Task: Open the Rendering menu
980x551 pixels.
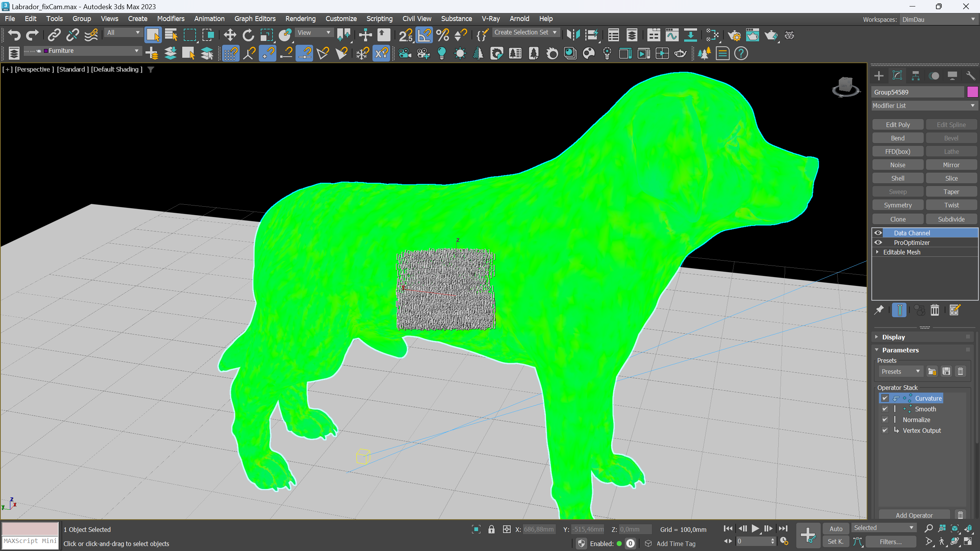Action: click(x=301, y=19)
